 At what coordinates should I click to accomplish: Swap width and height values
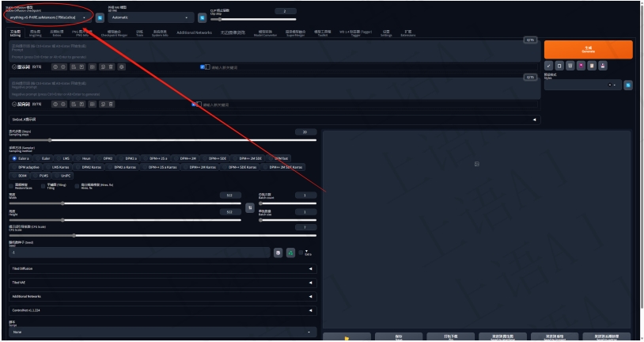[x=250, y=207]
